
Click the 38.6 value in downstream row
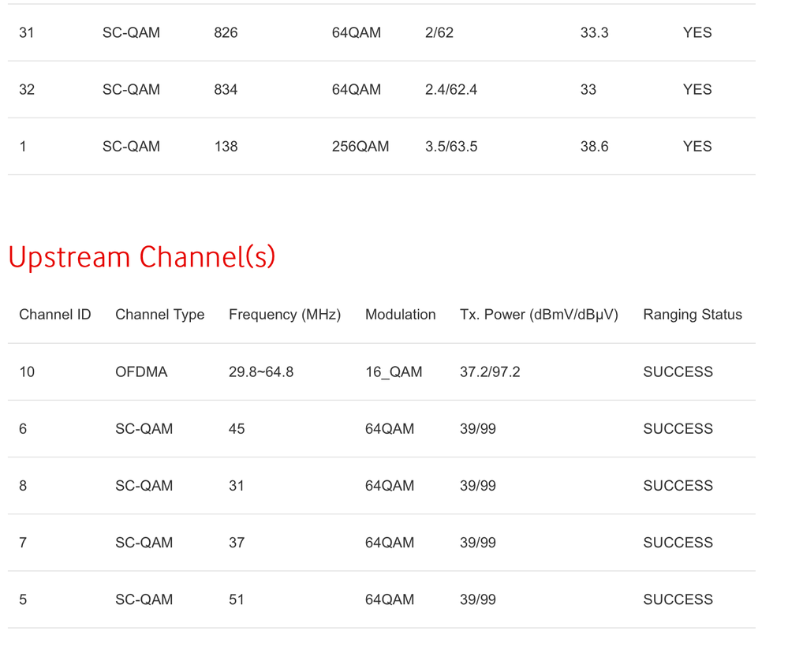click(x=594, y=146)
